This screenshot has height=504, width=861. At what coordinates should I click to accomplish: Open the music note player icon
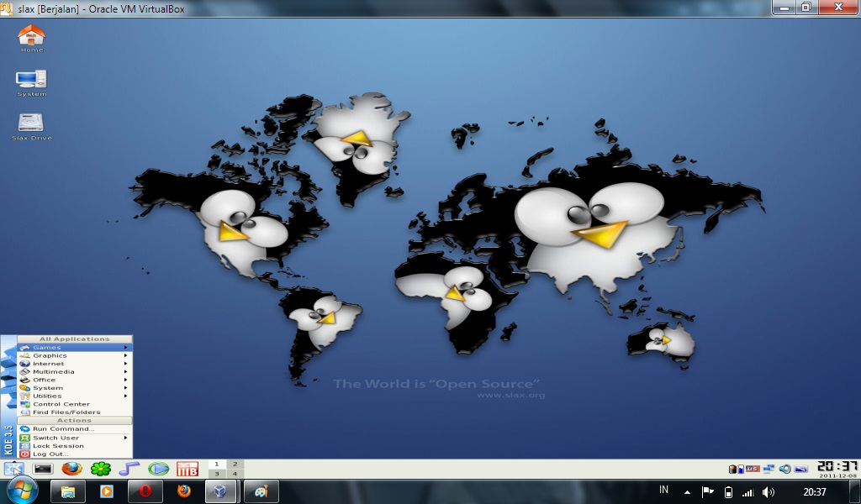(x=129, y=469)
